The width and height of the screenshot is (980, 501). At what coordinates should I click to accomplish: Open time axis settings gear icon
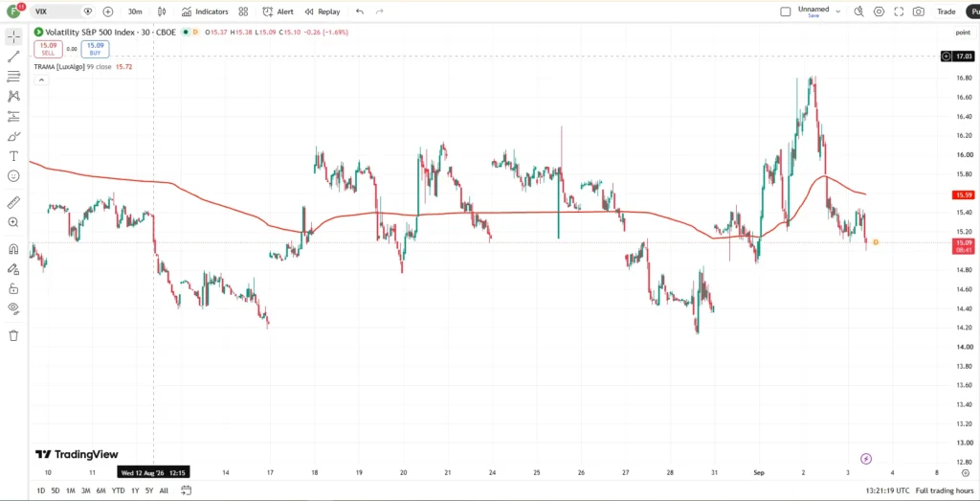pos(966,473)
